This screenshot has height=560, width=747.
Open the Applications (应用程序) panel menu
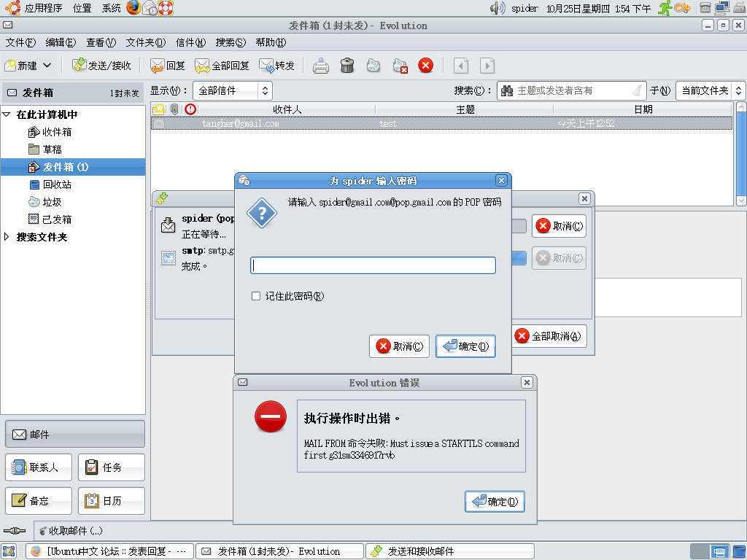click(34, 8)
